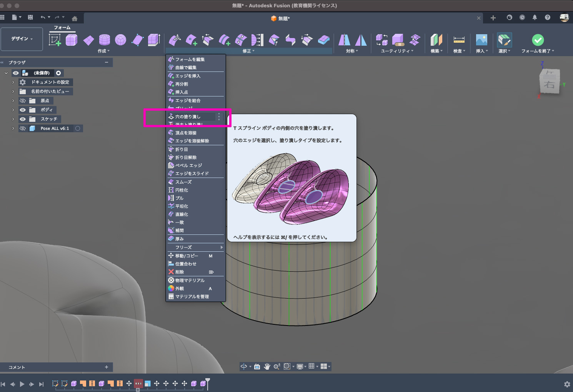Click the Home tab icon

[x=75, y=18]
